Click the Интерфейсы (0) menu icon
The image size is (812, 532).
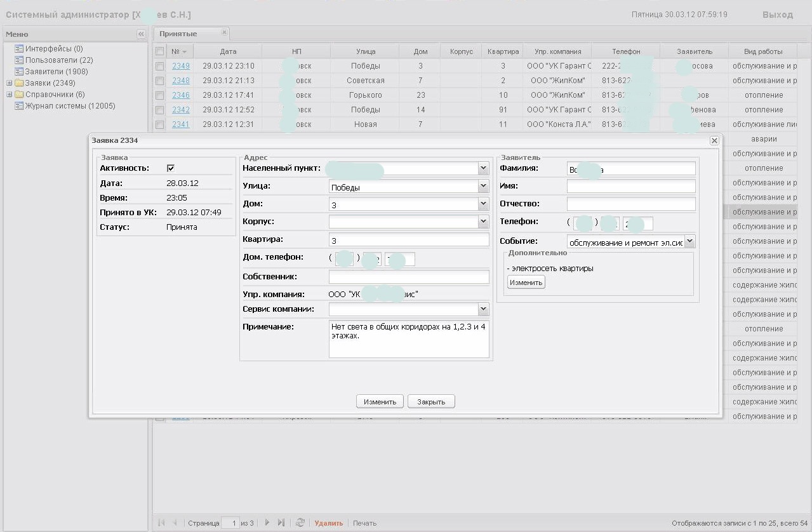19,49
